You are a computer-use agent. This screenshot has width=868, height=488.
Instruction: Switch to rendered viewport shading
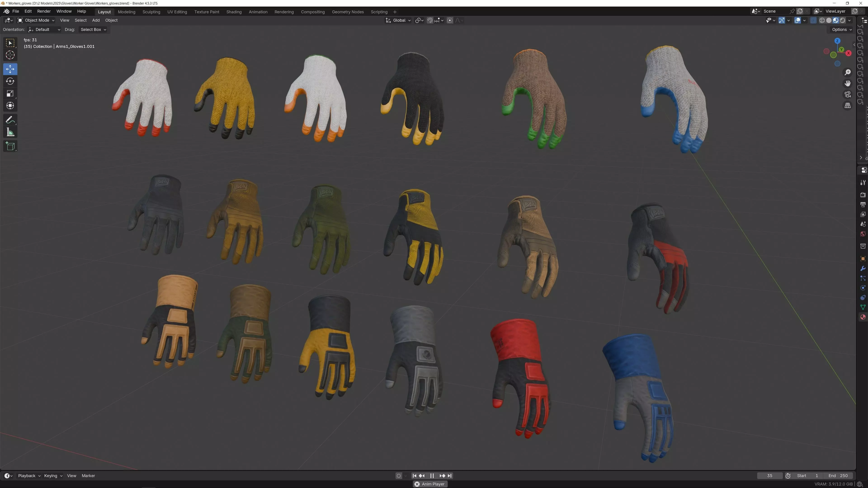click(842, 21)
